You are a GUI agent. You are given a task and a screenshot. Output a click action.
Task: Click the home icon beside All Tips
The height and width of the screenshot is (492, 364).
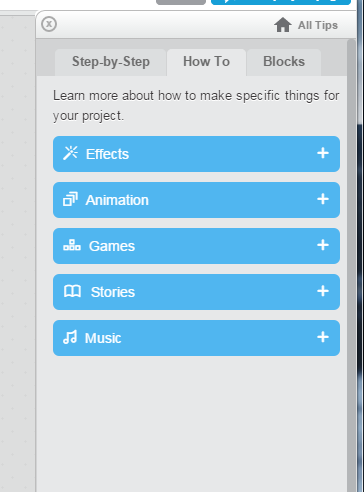tap(283, 25)
